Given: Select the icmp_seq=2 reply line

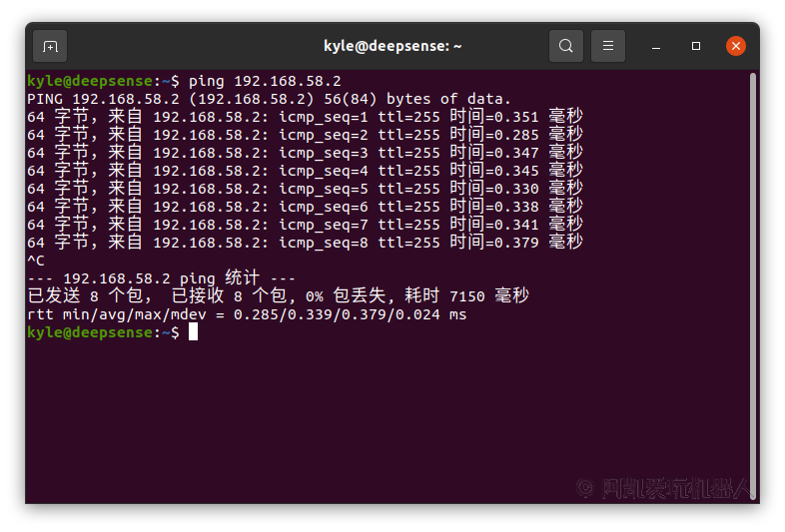Looking at the screenshot, I should (304, 135).
